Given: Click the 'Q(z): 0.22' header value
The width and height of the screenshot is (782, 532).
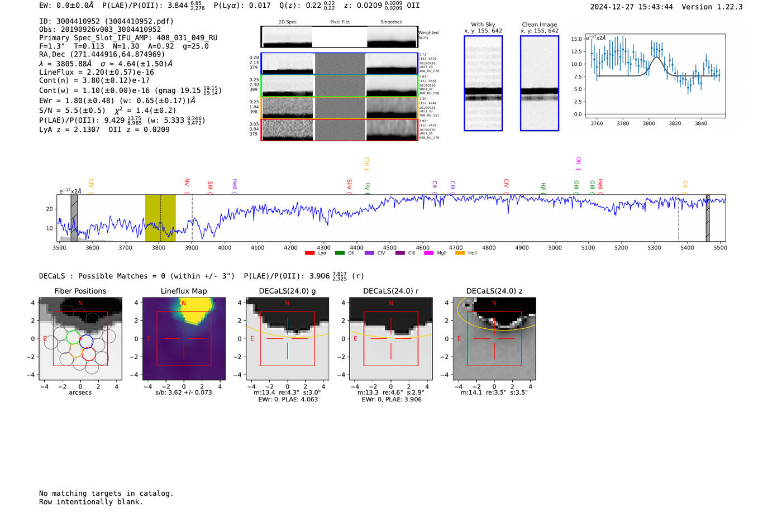Looking at the screenshot, I should (x=308, y=6).
